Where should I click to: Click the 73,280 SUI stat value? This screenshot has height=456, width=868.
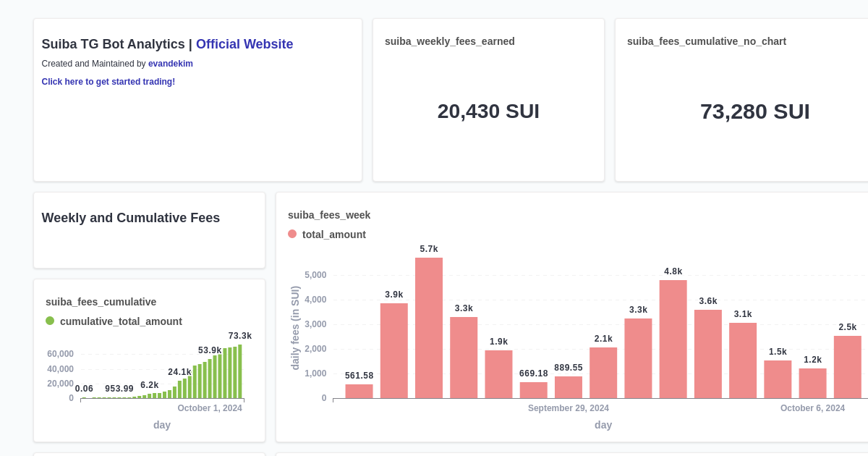click(754, 111)
